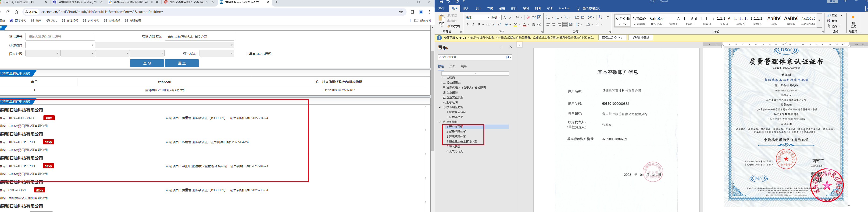868x212 pixels.
Task: Align text right in Word
Action: pyautogui.click(x=559, y=24)
